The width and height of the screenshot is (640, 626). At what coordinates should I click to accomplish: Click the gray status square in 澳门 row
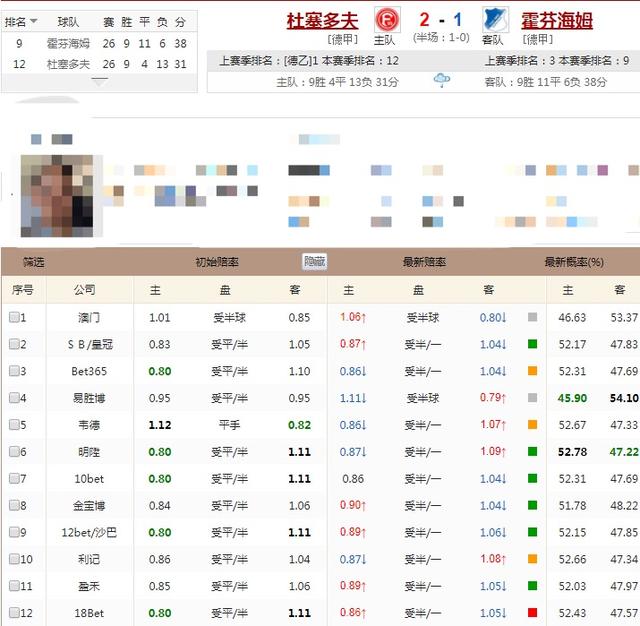click(533, 318)
